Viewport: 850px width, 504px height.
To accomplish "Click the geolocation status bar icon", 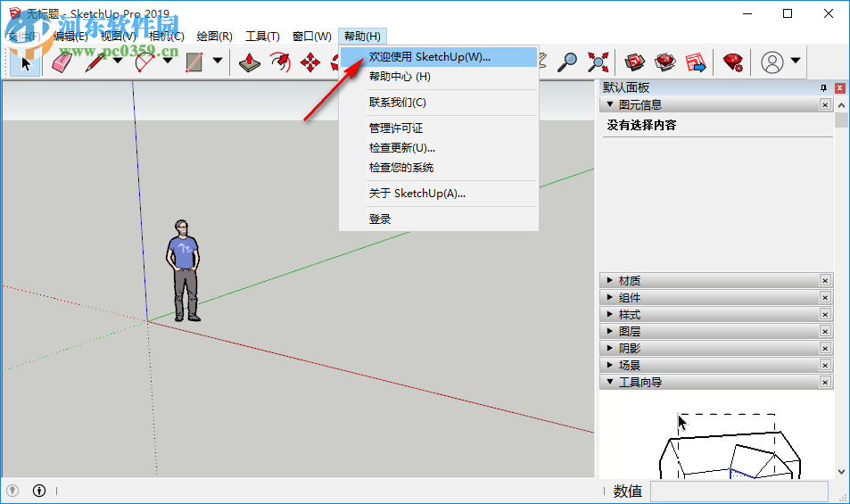I will pos(12,491).
